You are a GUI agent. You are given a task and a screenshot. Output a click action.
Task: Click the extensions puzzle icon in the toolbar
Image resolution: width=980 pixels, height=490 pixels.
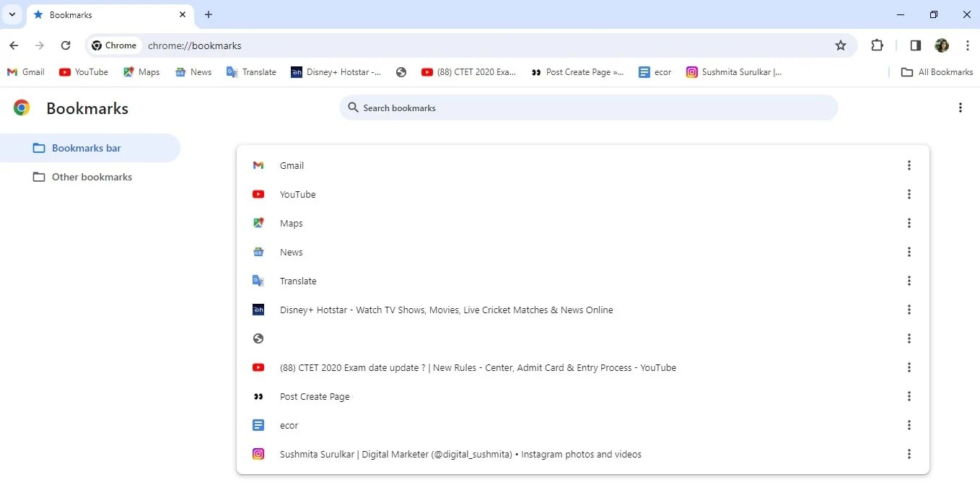pyautogui.click(x=877, y=45)
